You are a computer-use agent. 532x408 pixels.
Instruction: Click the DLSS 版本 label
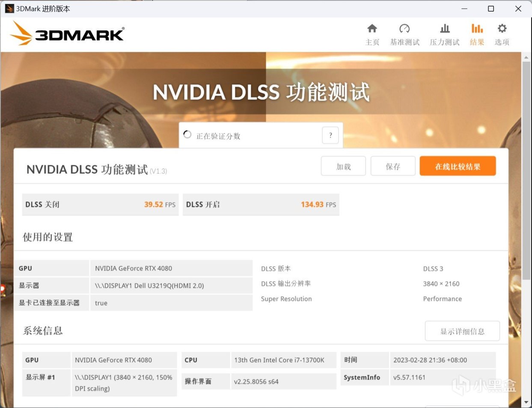(x=276, y=268)
